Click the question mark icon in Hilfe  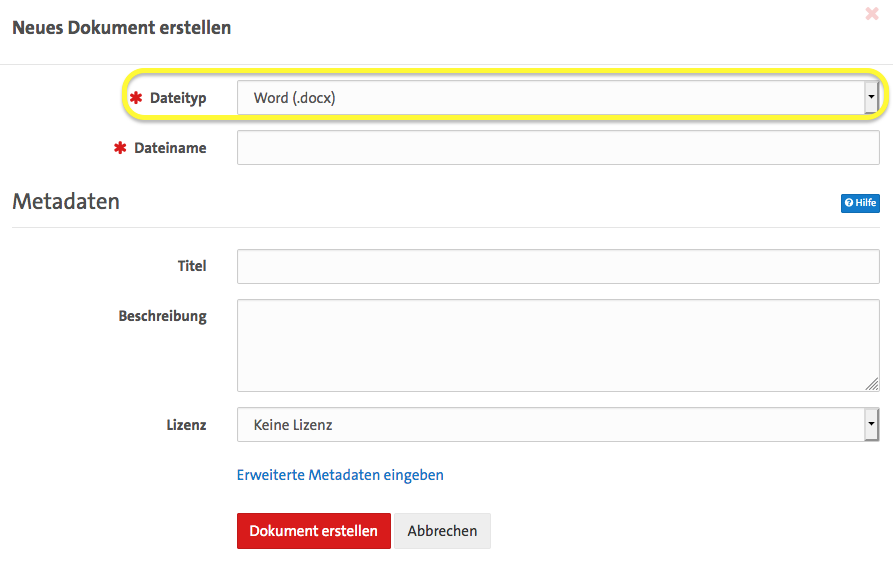point(849,203)
